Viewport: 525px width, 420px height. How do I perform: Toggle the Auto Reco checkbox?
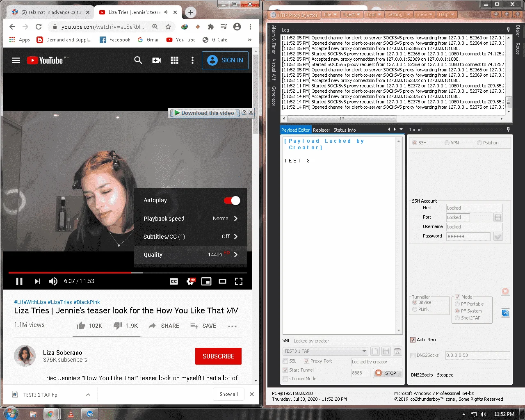[413, 340]
